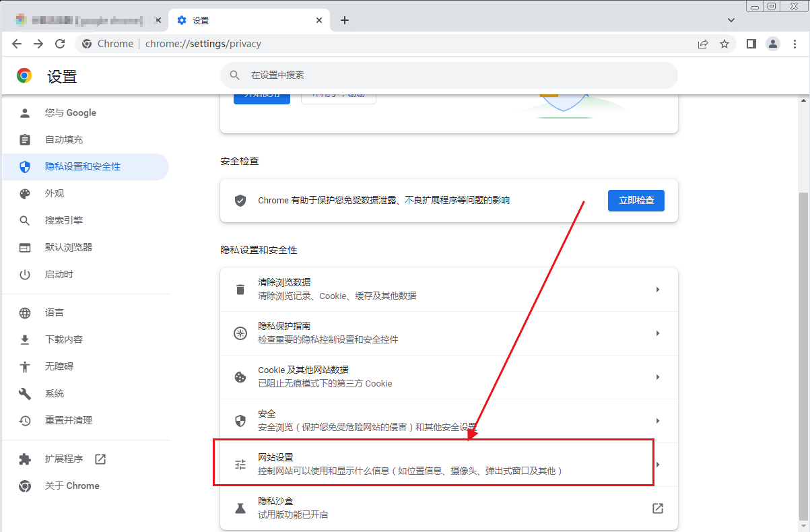
Task: Open the profile avatar menu
Action: 773,44
